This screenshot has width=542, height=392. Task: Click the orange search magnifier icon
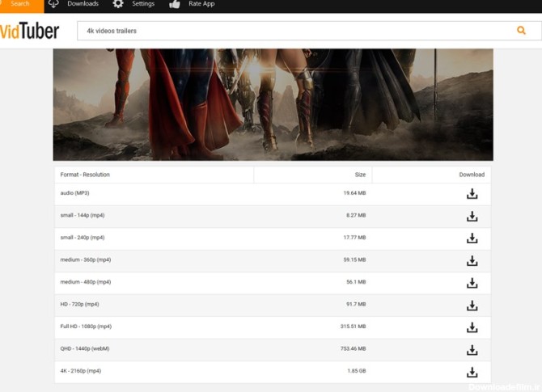pos(521,31)
